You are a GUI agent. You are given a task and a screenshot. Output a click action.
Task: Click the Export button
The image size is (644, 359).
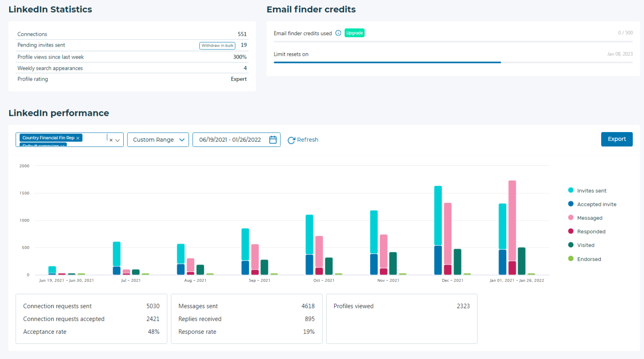click(x=617, y=139)
